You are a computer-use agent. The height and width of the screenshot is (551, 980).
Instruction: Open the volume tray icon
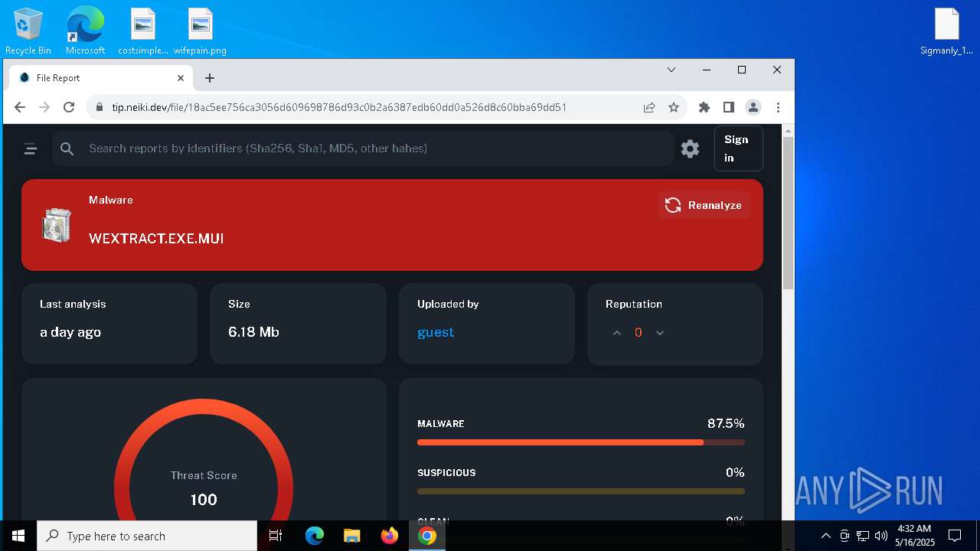881,536
